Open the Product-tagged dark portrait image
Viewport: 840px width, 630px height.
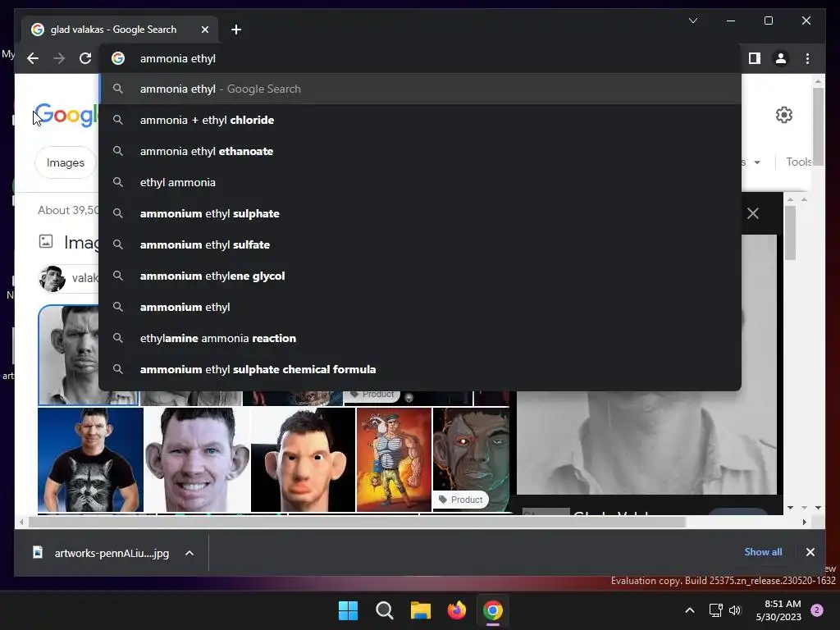pyautogui.click(x=471, y=459)
